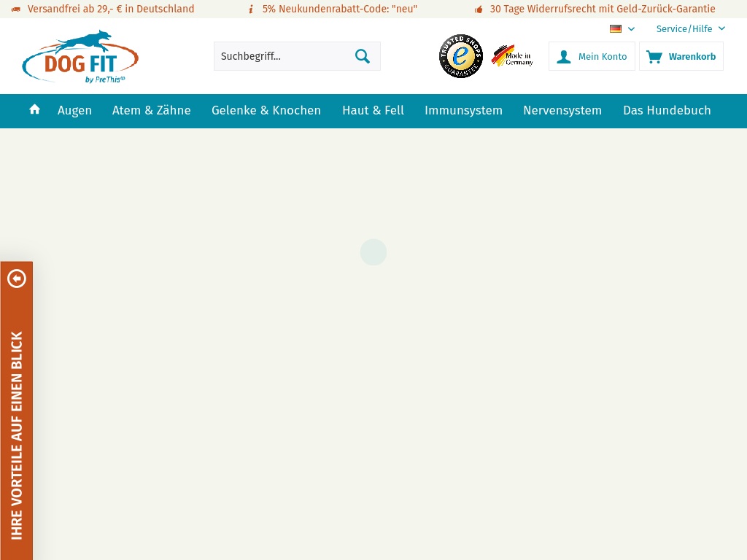Open the Augen category menu
Image resolution: width=747 pixels, height=560 pixels.
coord(74,111)
